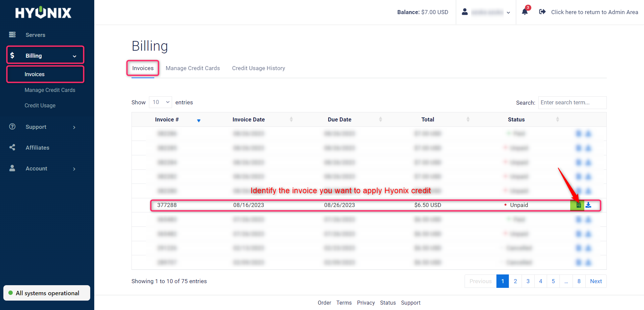Switch to the Manage Credit Cards tab
644x310 pixels.
click(193, 68)
